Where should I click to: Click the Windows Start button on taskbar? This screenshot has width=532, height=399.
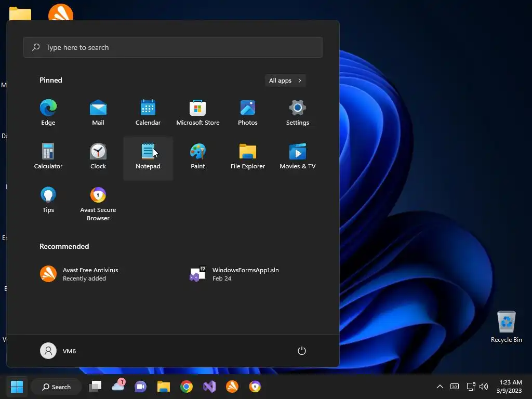[17, 387]
